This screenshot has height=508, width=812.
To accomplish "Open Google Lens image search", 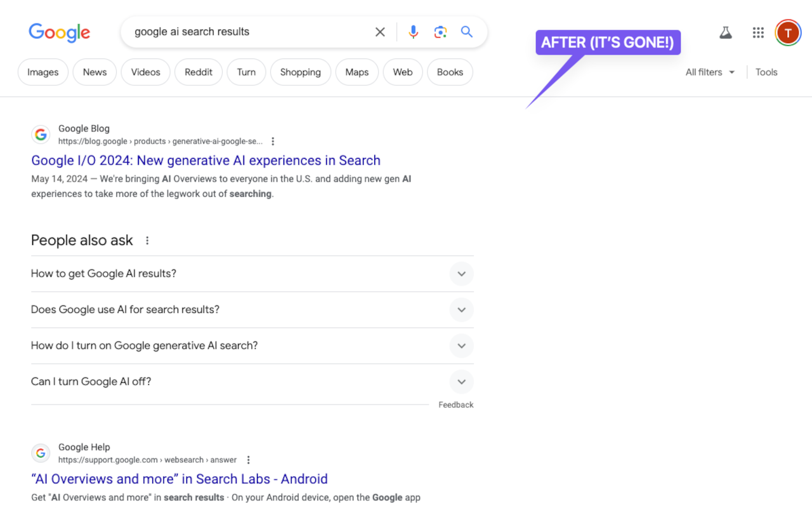I will pyautogui.click(x=440, y=32).
